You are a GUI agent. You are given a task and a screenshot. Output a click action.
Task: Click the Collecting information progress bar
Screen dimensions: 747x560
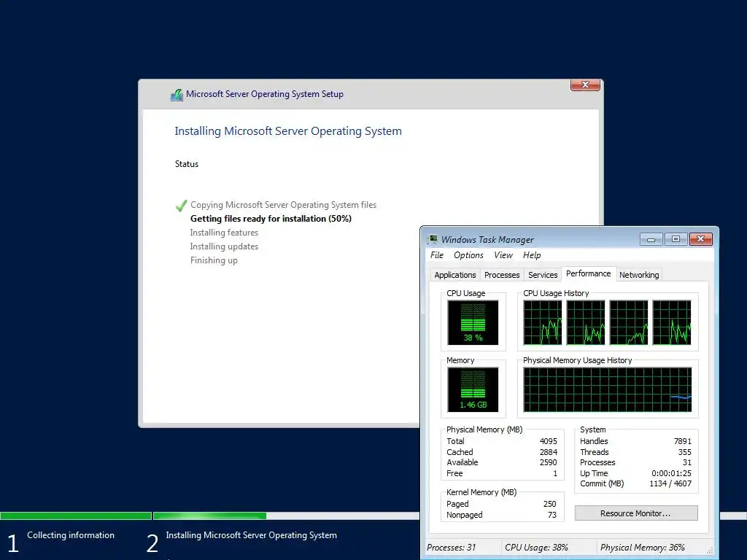76,516
